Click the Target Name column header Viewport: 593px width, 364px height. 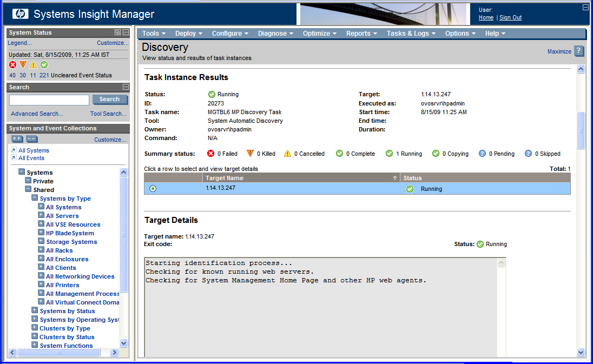(301, 177)
